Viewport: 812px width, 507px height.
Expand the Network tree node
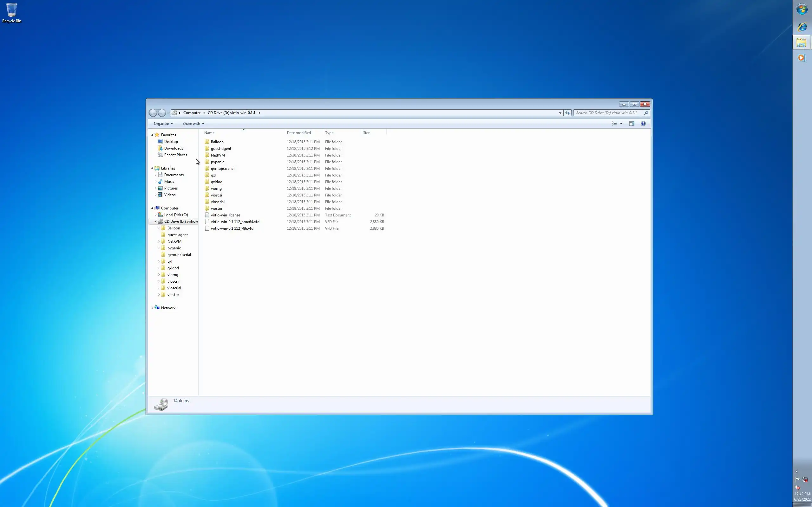(x=152, y=308)
